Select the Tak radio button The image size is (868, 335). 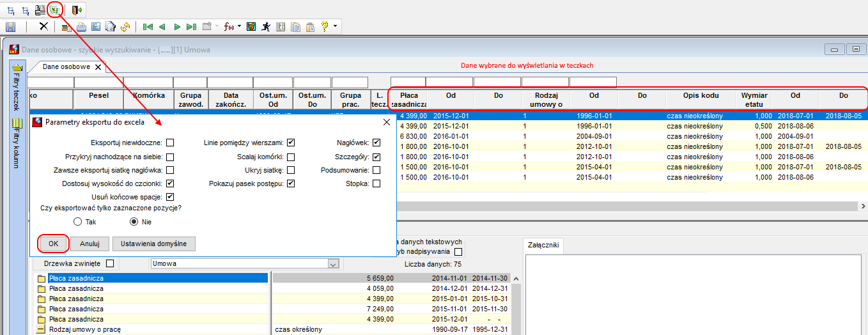click(78, 222)
